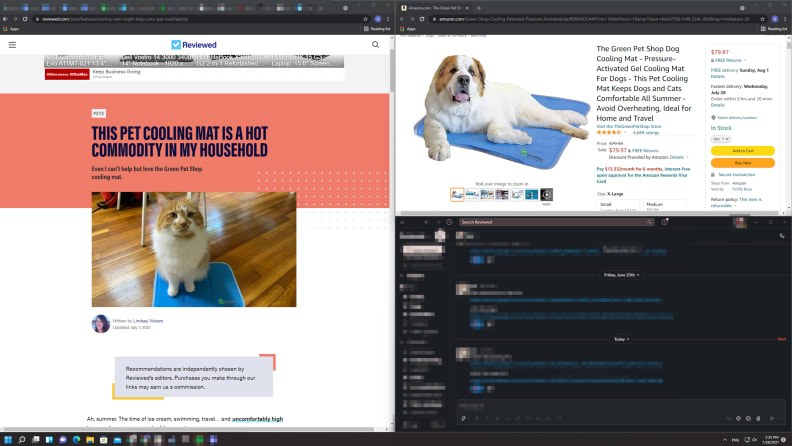Image resolution: width=792 pixels, height=446 pixels.
Task: Bookmark the Reviewed page with the star
Action: pos(365,19)
